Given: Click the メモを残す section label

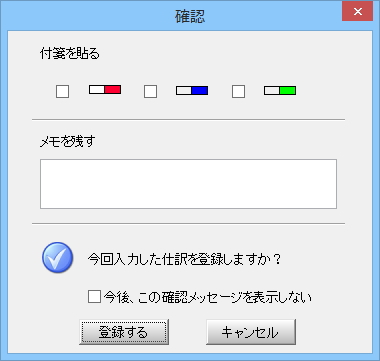Looking at the screenshot, I should 67,142.
